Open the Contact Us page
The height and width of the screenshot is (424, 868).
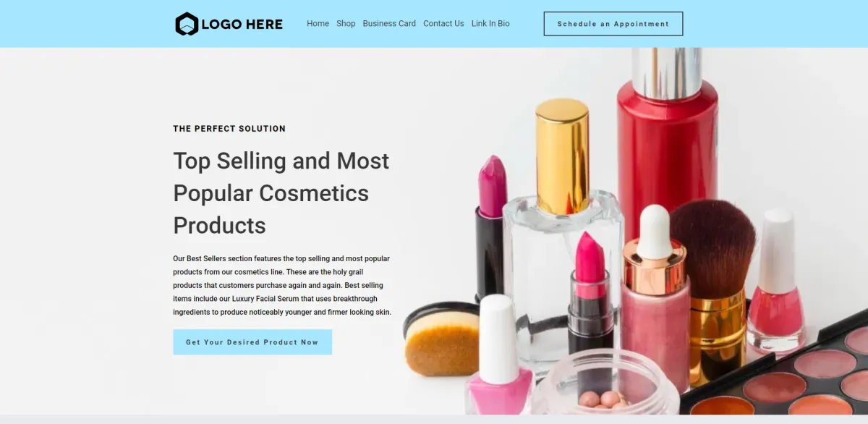pos(443,23)
